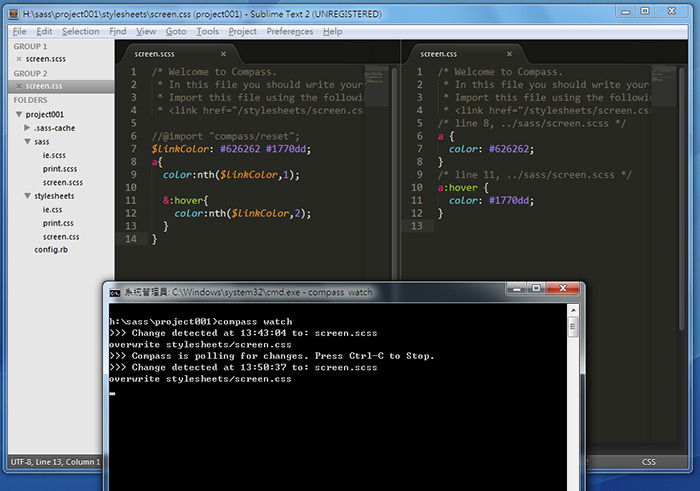700x491 pixels.
Task: Open screen.css in stylesheets folder
Action: pyautogui.click(x=61, y=237)
